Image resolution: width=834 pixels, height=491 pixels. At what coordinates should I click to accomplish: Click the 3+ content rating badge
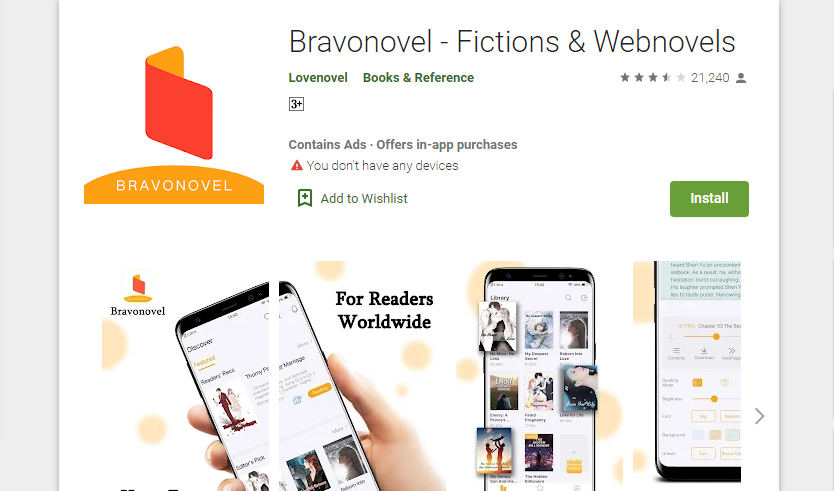pyautogui.click(x=296, y=104)
